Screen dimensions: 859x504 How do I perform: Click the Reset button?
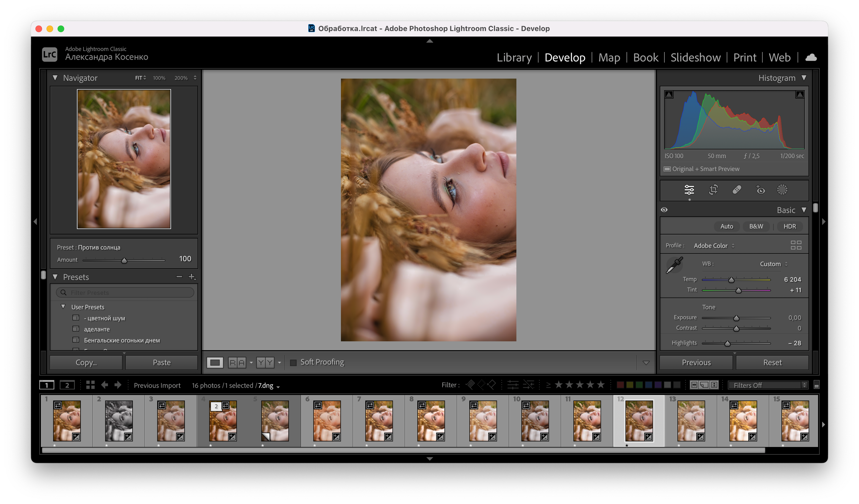pos(772,362)
